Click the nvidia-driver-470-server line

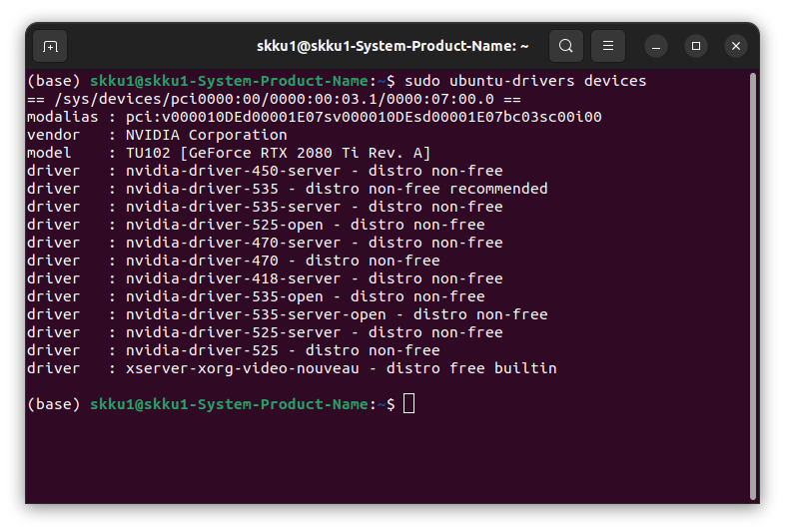(x=265, y=243)
